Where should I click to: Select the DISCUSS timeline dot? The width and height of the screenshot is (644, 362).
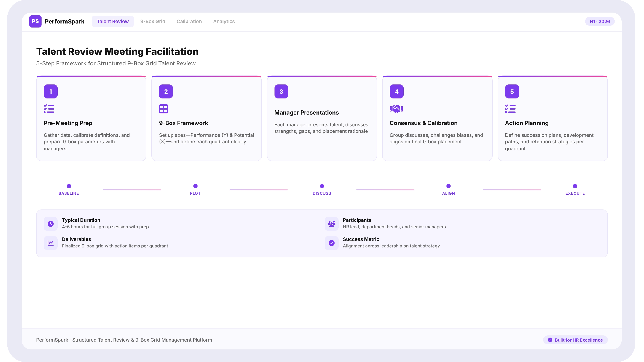322,186
